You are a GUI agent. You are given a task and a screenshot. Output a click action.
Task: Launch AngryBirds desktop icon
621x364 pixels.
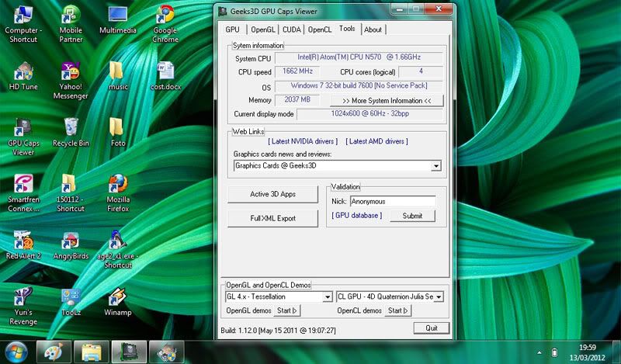pyautogui.click(x=71, y=245)
